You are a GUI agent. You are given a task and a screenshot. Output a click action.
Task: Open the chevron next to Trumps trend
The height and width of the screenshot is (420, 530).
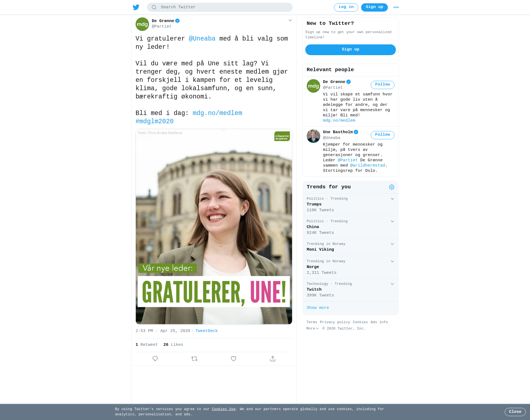(392, 199)
